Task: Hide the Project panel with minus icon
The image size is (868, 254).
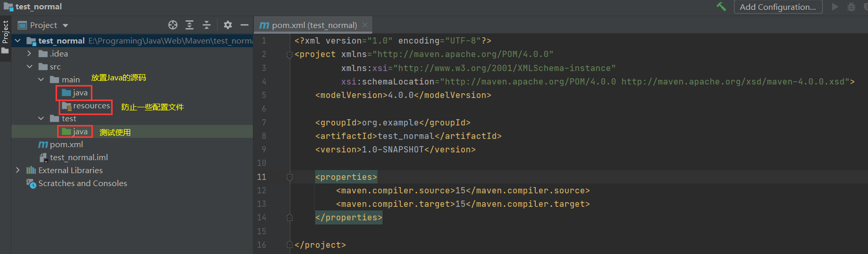Action: 244,25
